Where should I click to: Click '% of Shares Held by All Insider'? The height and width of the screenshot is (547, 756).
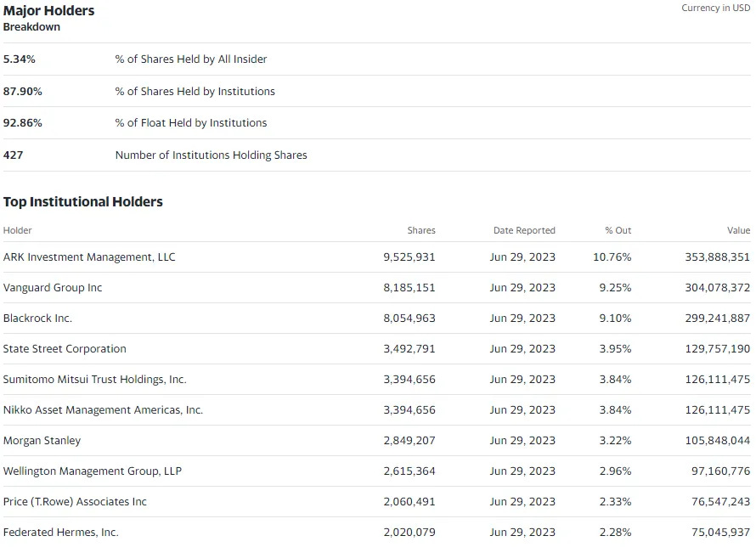click(x=191, y=59)
